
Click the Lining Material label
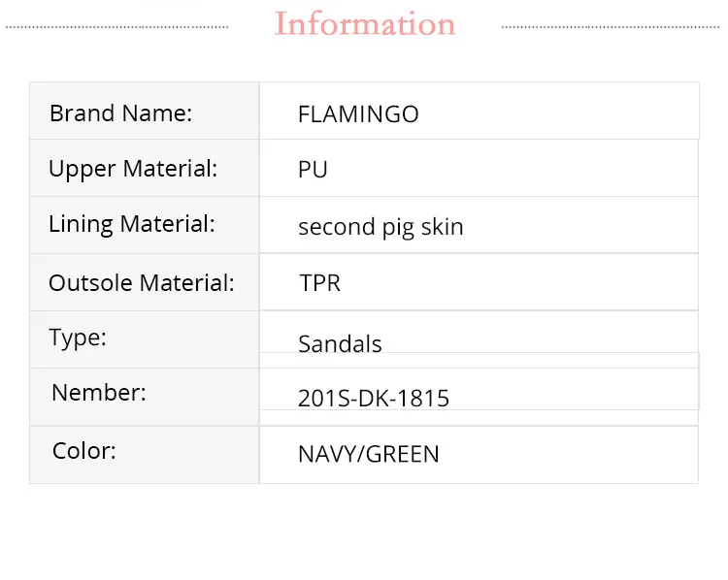pos(131,224)
